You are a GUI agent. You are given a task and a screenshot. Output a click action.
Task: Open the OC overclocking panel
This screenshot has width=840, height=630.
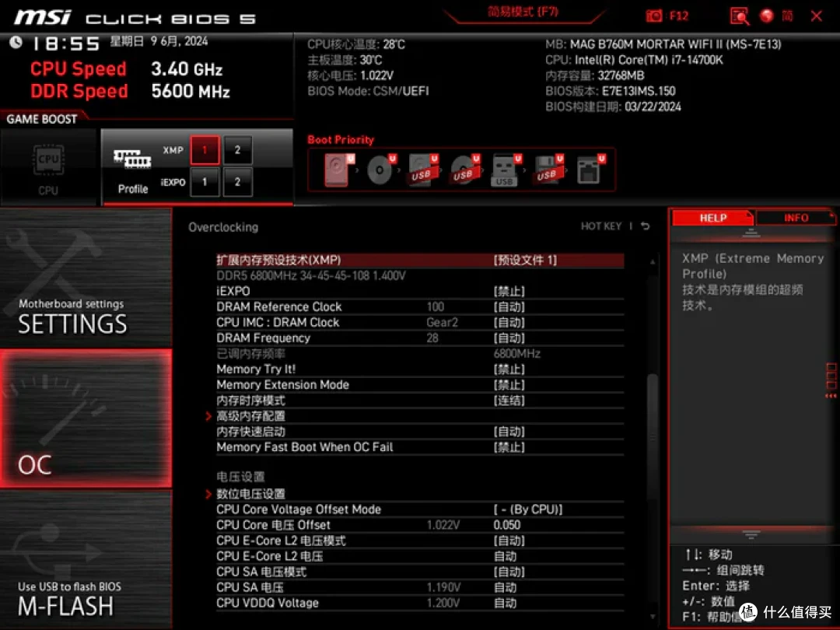click(86, 418)
